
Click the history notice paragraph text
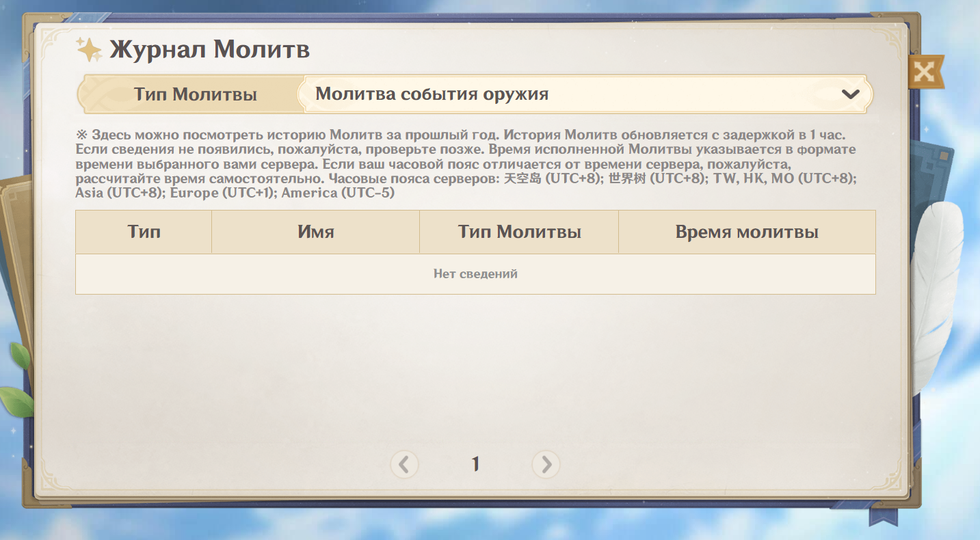(x=466, y=164)
